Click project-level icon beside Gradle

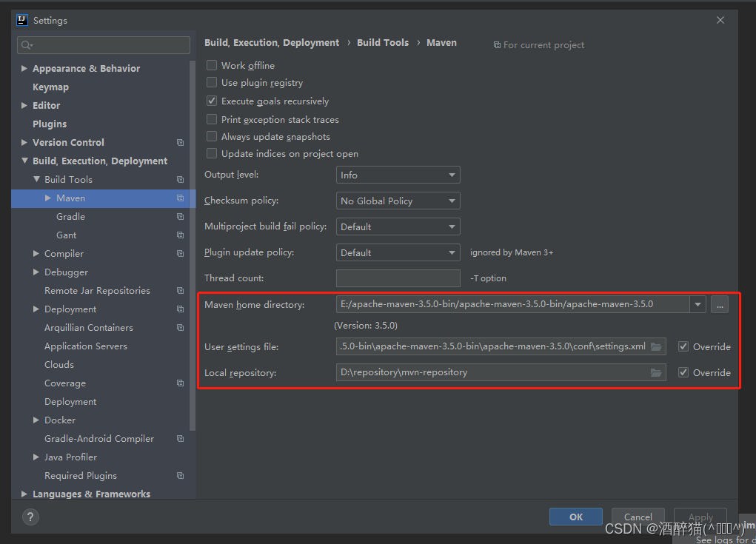point(181,217)
